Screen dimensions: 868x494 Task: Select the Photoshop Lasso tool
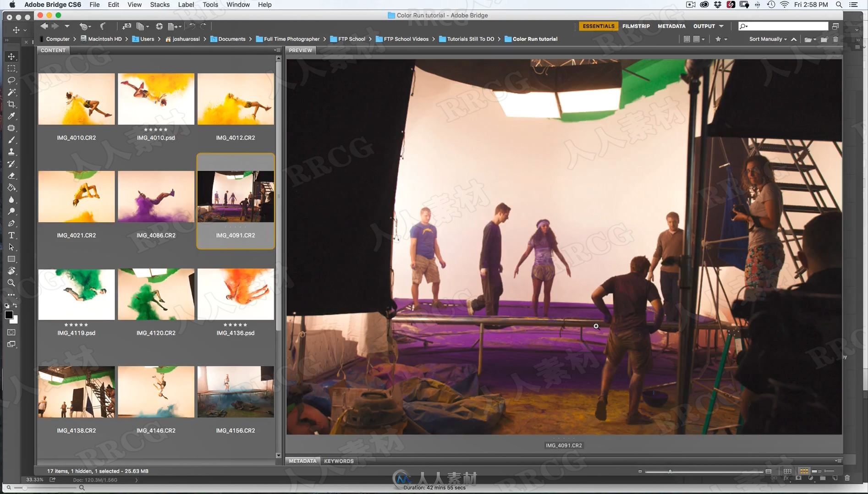(11, 80)
